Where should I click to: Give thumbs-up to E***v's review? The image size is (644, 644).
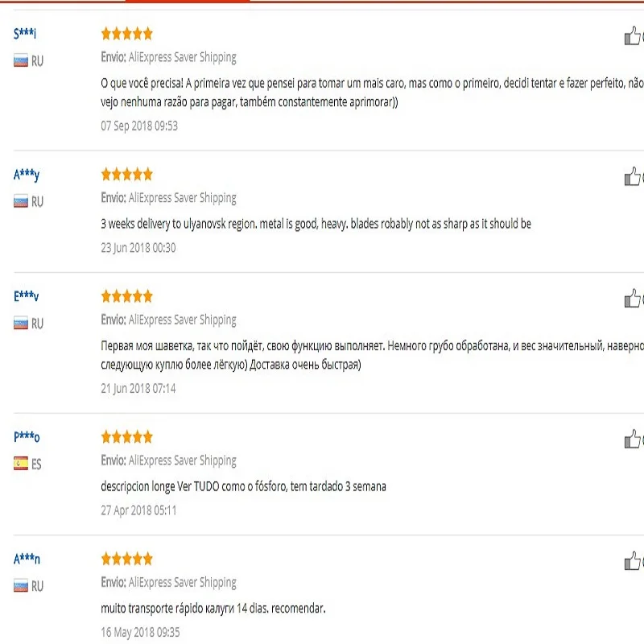[x=632, y=299]
